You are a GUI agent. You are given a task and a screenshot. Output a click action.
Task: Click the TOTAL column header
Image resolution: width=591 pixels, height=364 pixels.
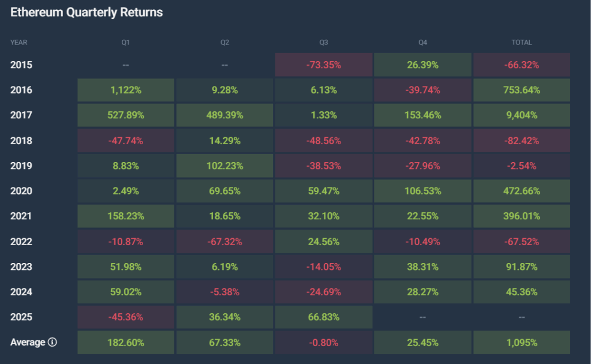pos(522,42)
